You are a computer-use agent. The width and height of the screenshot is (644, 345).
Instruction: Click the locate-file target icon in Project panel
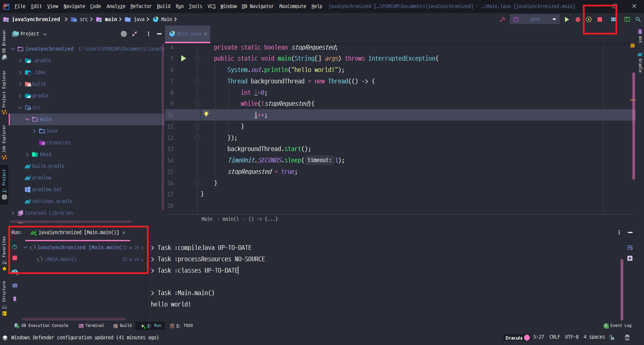(x=124, y=34)
